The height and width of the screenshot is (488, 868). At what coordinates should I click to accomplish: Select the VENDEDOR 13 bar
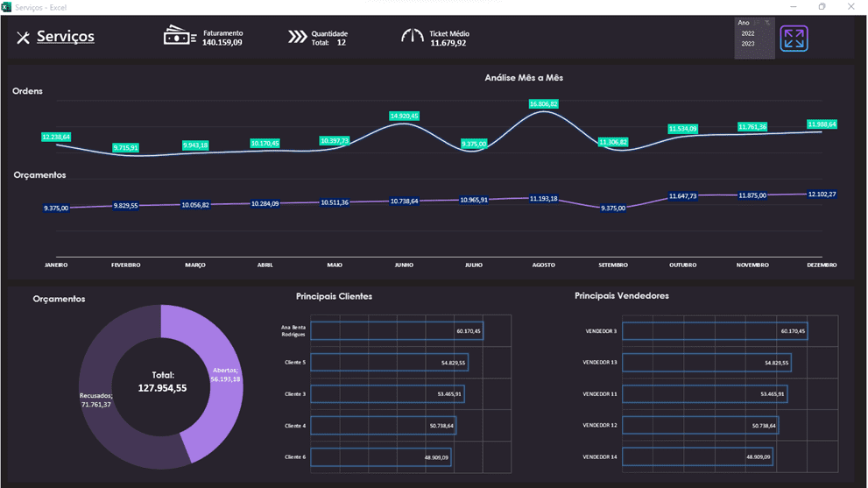point(706,363)
